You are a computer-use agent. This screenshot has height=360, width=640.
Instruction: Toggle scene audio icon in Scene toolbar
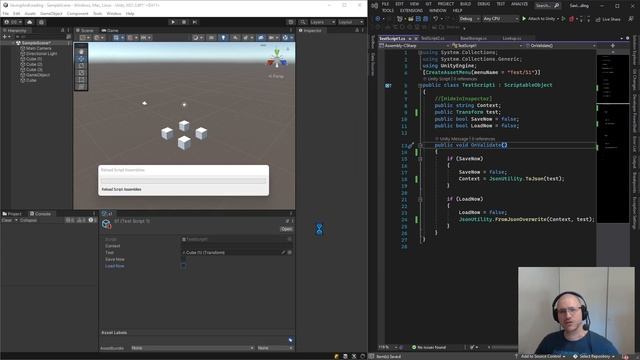(x=236, y=38)
